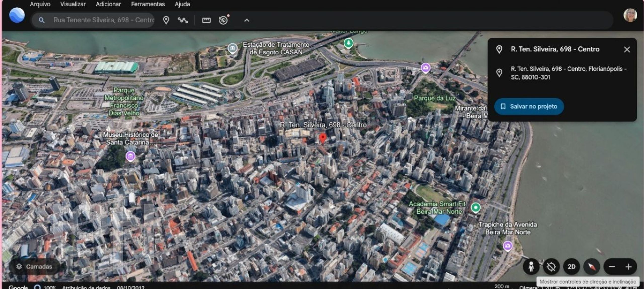Close the R. Ten. Silveira info card
Viewport: 644px width, 289px height.
tap(627, 49)
